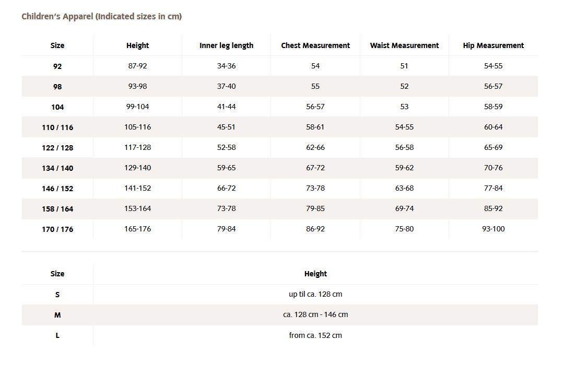The image size is (588, 374).
Task: Click the Hip Measurement column header
Action: pos(493,45)
